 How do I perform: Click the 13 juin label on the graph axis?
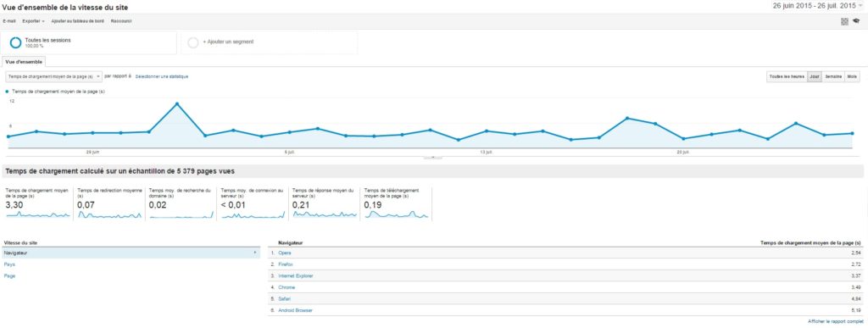click(486, 152)
